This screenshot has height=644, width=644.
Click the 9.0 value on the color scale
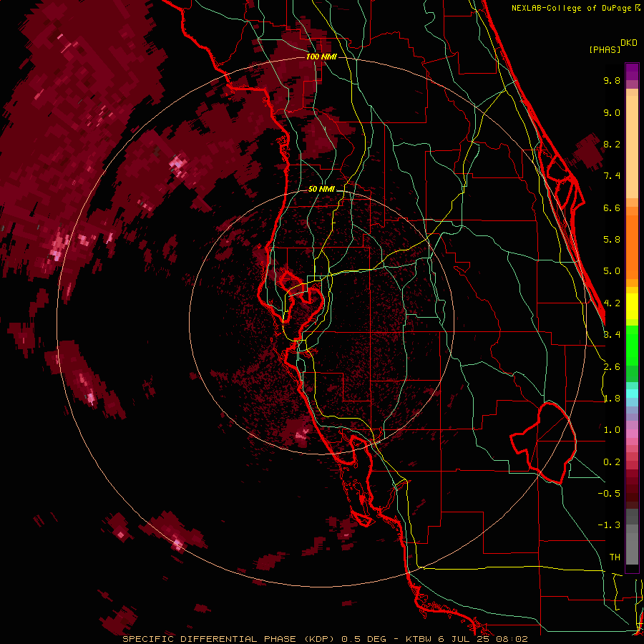tap(612, 112)
